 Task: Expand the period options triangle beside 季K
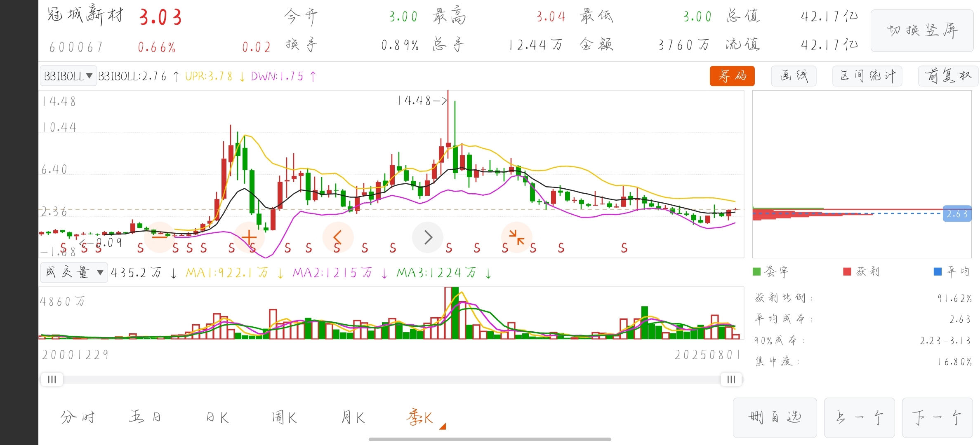pos(443,426)
